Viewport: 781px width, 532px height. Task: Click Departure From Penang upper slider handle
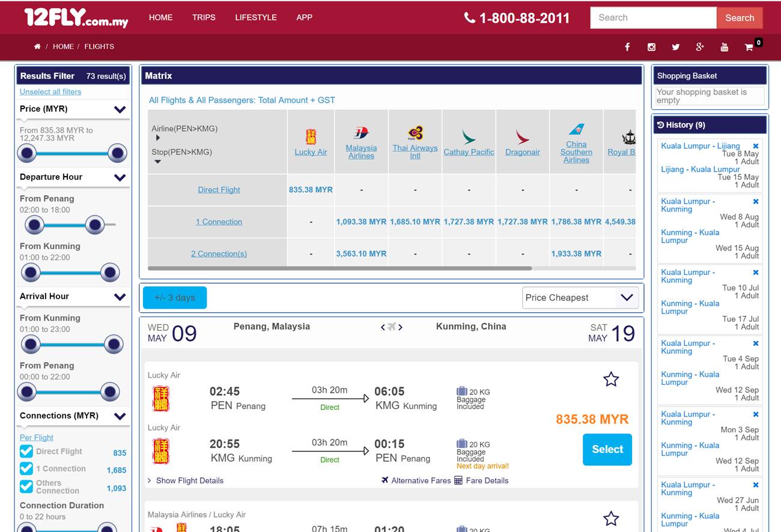tap(95, 225)
